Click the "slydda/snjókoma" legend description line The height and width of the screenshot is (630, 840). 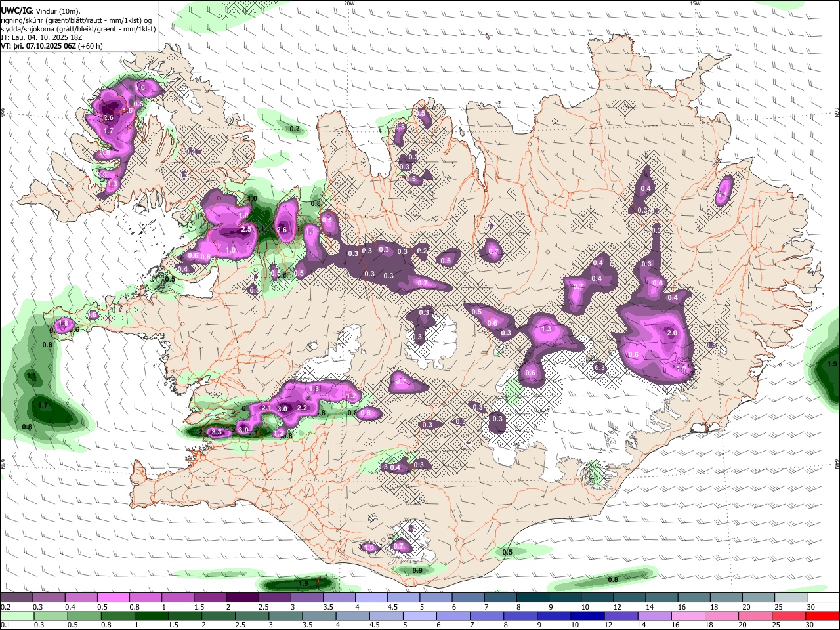pos(78,29)
